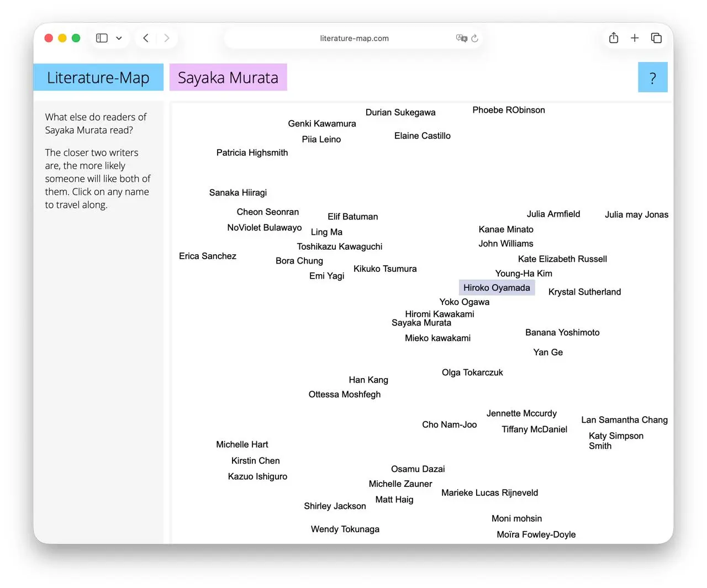The image size is (707, 588).
Task: Jump to Elif Batuman
Action: pos(353,217)
